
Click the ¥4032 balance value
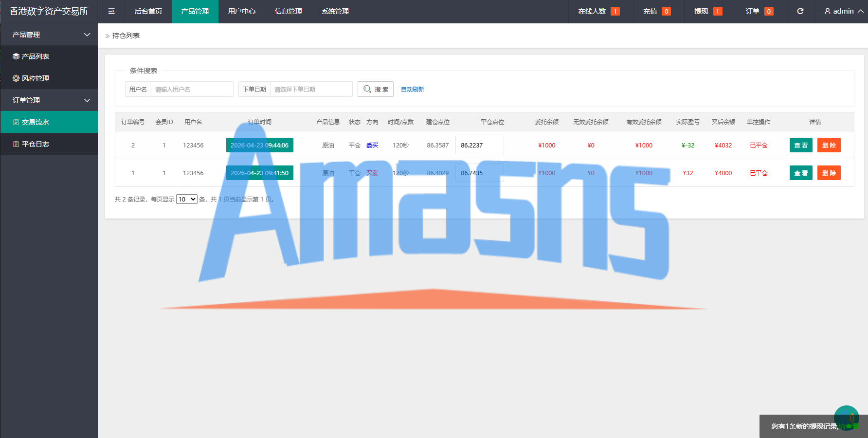tap(723, 145)
